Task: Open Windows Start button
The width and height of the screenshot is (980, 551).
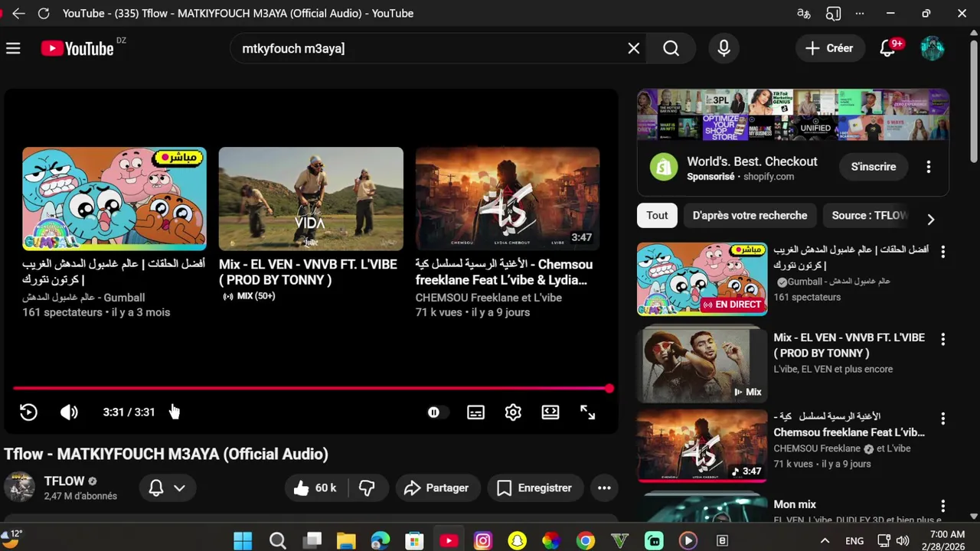Action: (x=243, y=541)
